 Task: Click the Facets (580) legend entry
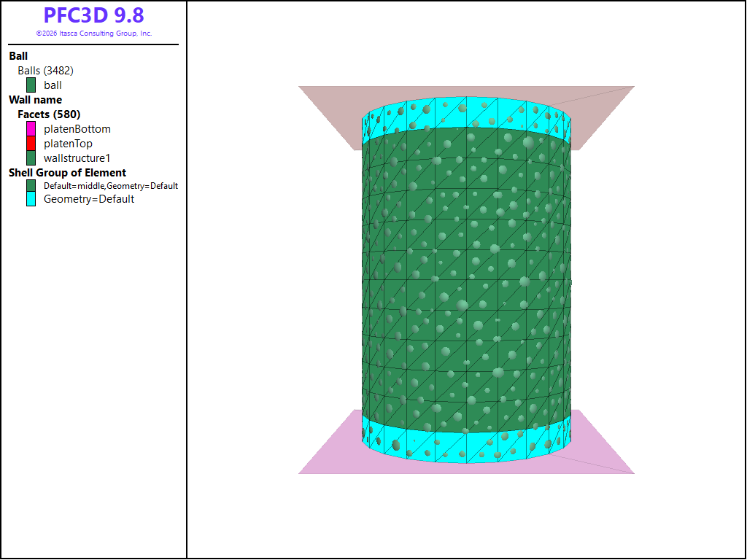[x=49, y=114]
